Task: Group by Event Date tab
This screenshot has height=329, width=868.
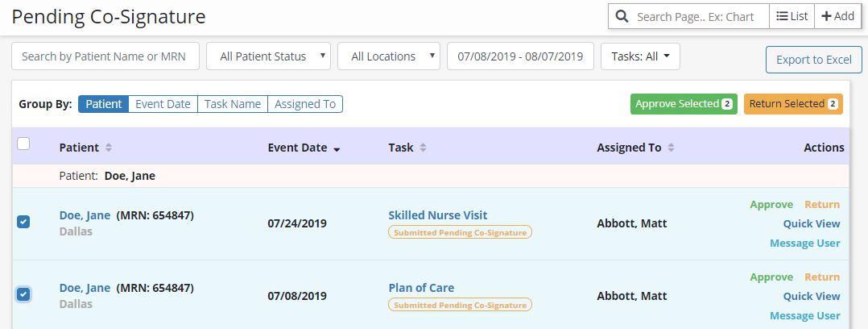Action: click(x=163, y=104)
